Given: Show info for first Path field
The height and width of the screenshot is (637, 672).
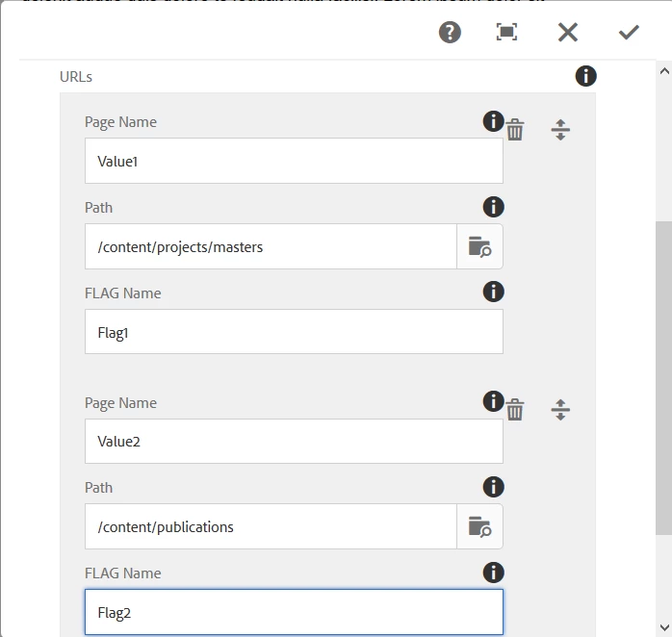Looking at the screenshot, I should coord(493,207).
